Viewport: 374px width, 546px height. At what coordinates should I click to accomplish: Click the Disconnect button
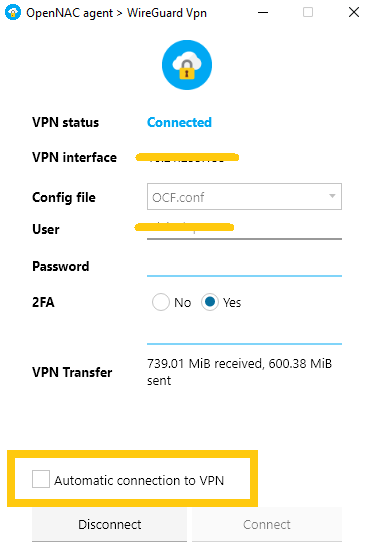pyautogui.click(x=109, y=524)
